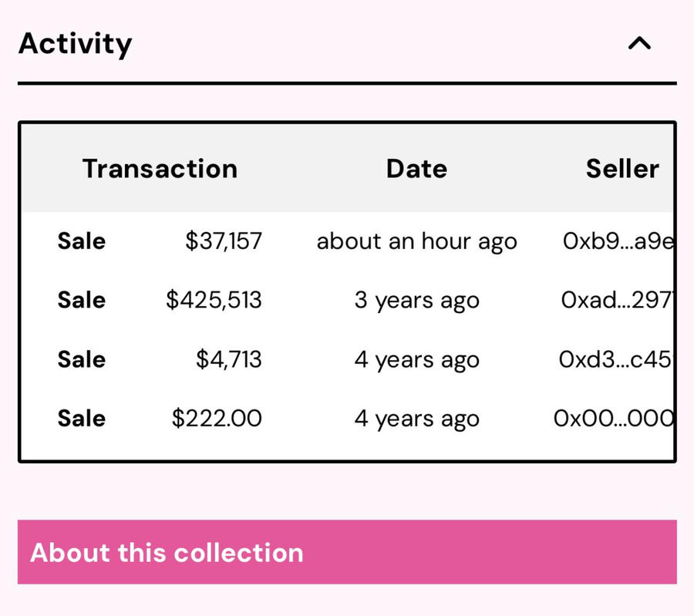Open seller address 0xb9...a9e
The image size is (694, 616).
[618, 241]
